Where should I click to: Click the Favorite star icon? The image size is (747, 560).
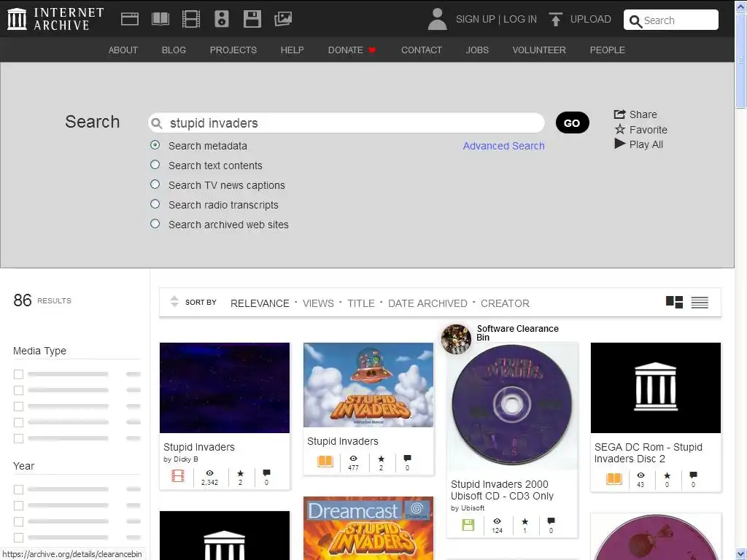pyautogui.click(x=619, y=129)
